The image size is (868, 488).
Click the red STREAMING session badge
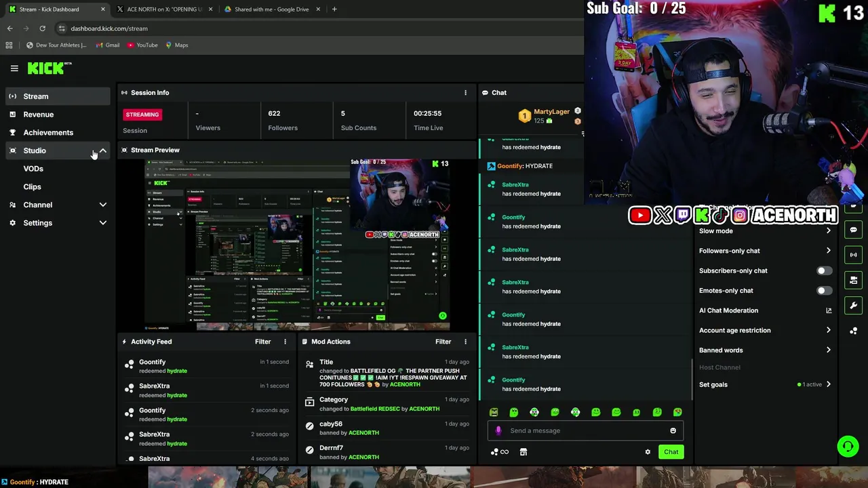coord(142,115)
